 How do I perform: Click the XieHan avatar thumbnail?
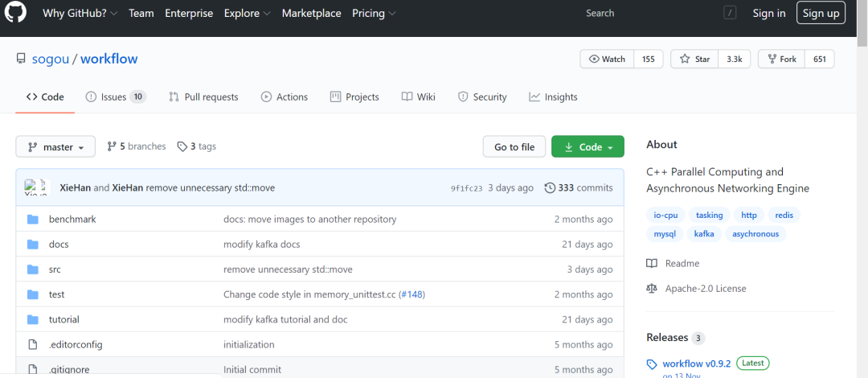[x=36, y=187]
